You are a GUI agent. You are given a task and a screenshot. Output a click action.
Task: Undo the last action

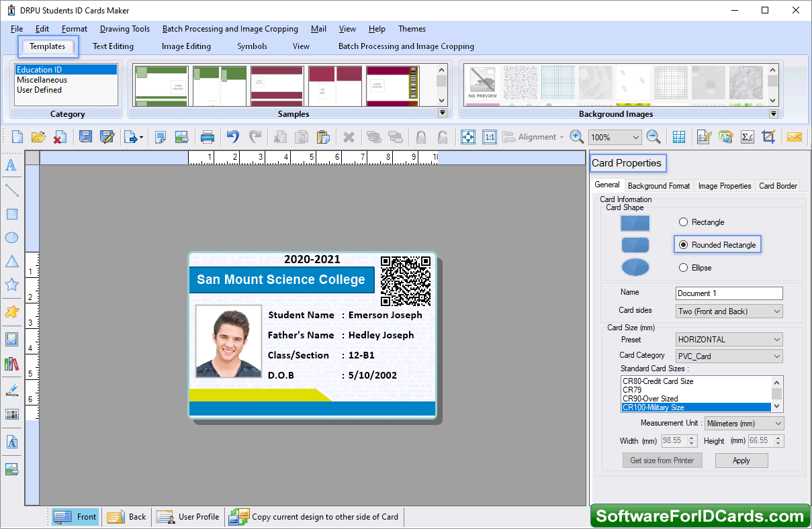(233, 137)
